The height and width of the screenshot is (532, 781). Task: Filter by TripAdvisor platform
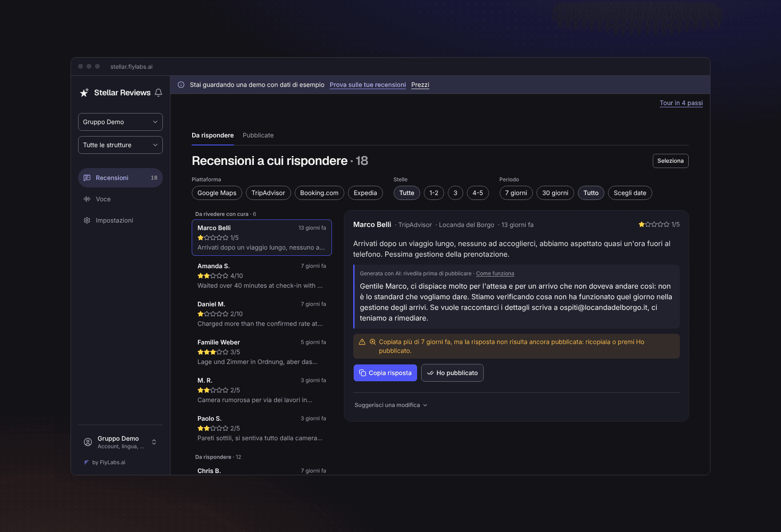coord(268,193)
